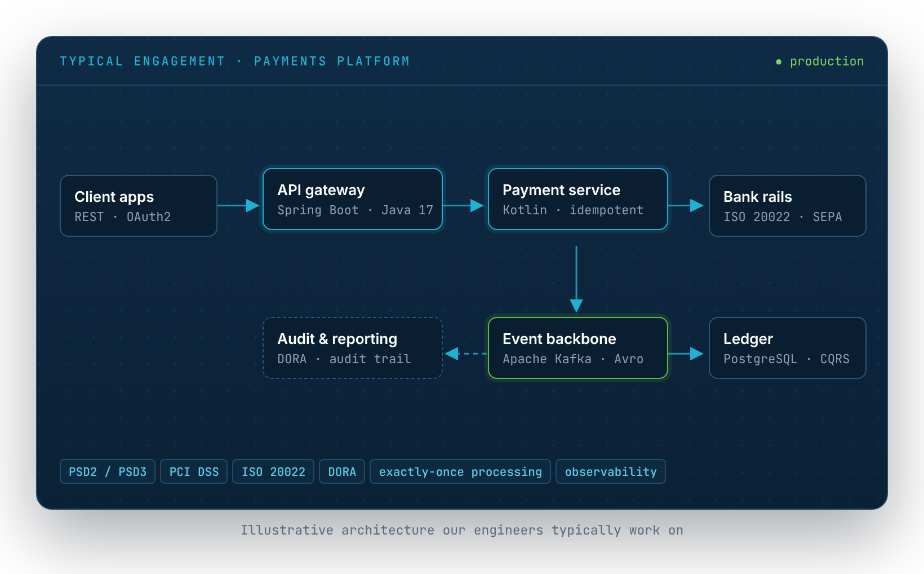Screen dimensions: 924x574
Task: Click 'Apache Kafka · Avro' subtitle
Action: 573,359
